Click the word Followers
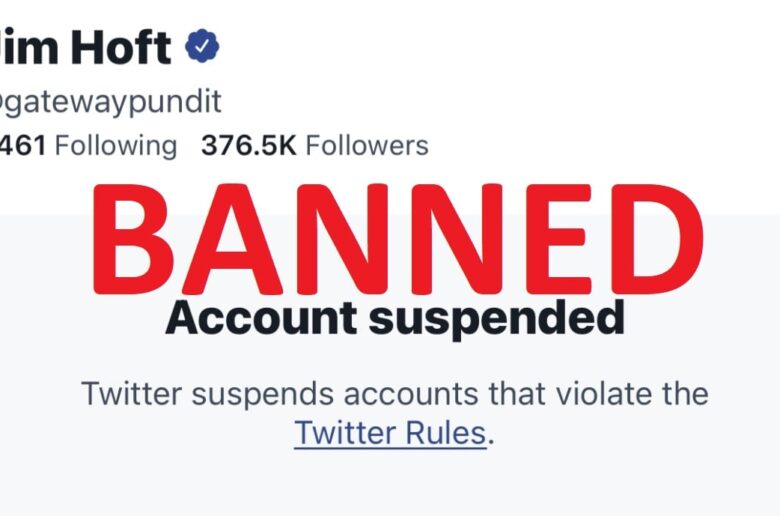Viewport: 780px width, 516px height. (x=367, y=146)
